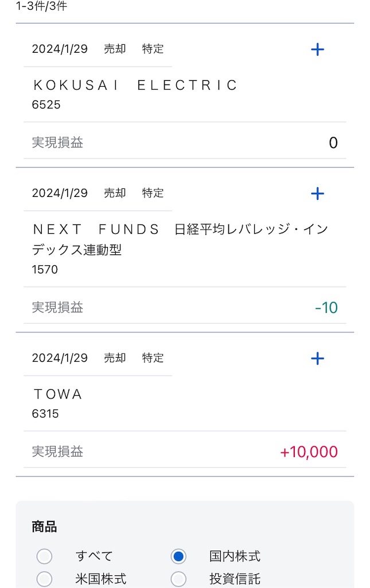Expand NEXT FUNDS 1570 entry plus icon
This screenshot has width=370, height=588.
317,194
